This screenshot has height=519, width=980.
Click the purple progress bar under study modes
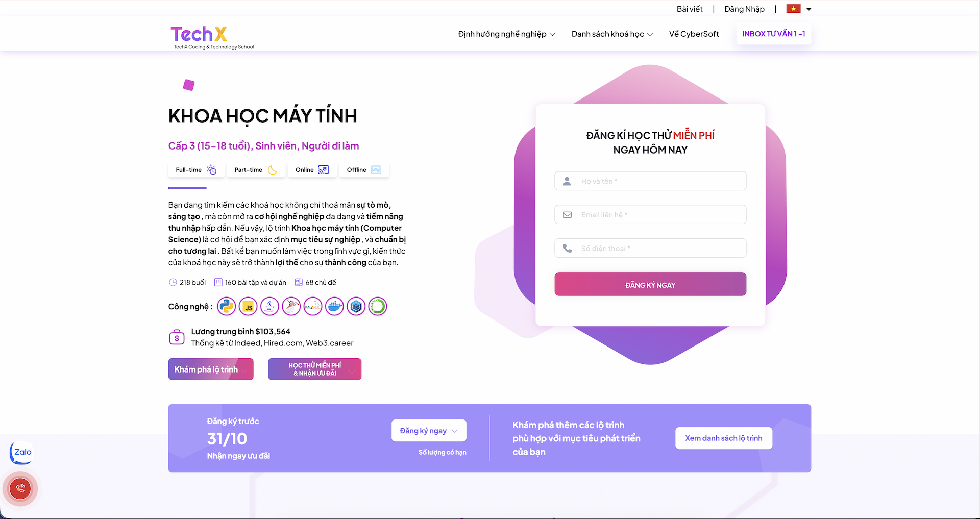[x=188, y=188]
